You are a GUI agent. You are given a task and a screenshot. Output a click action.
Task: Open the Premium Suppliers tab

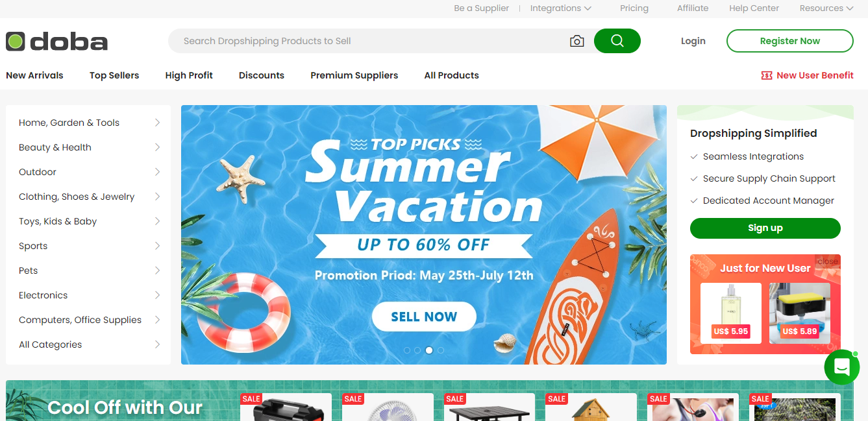coord(354,75)
